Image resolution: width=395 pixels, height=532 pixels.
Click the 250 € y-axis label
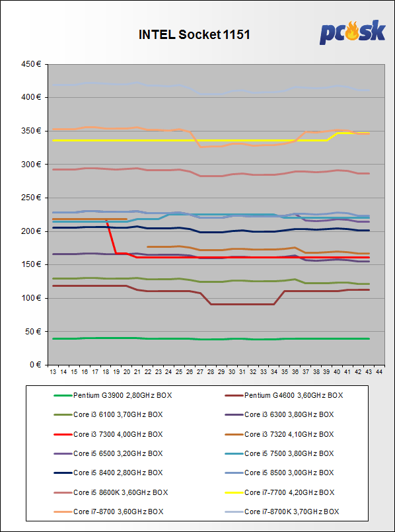pyautogui.click(x=32, y=198)
